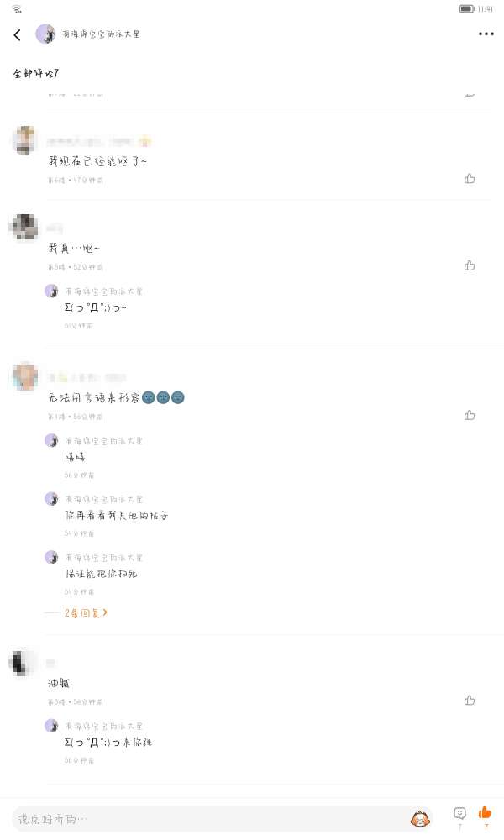Like the comment "我现在已经能呕了~"
Viewport: 504px width, 840px height.
point(470,178)
